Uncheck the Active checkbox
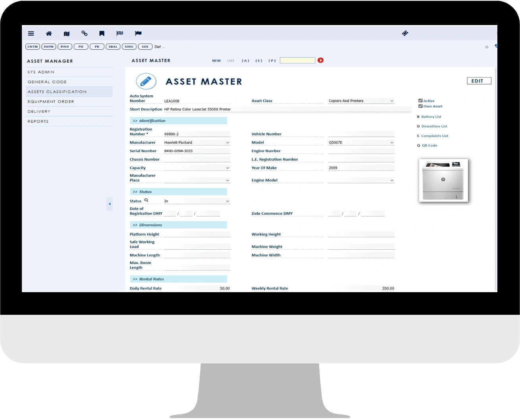The width and height of the screenshot is (520, 420). 420,101
